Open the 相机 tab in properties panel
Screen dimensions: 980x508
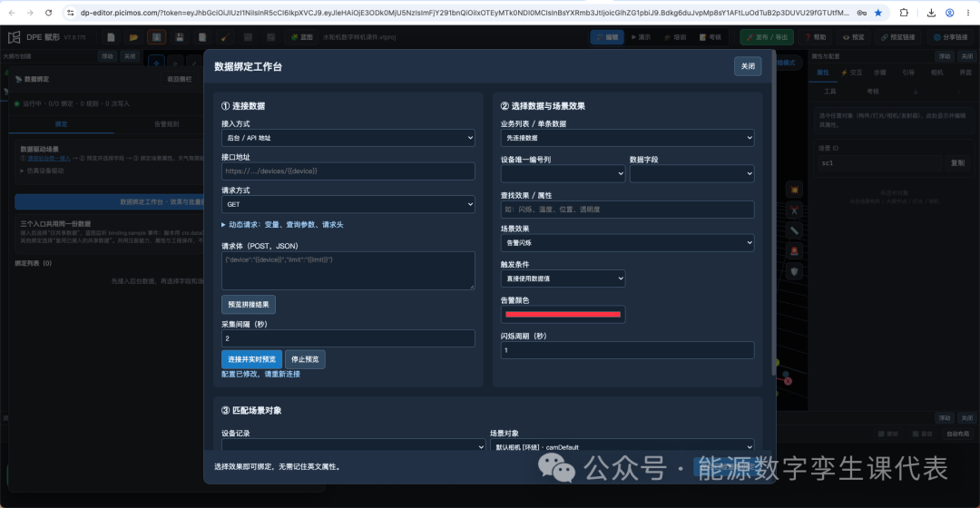pos(936,73)
